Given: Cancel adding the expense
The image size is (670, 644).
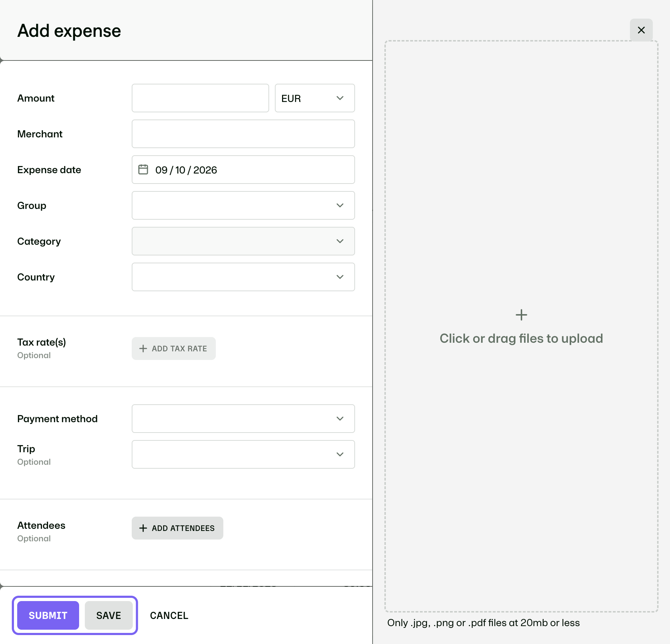Looking at the screenshot, I should [x=169, y=615].
